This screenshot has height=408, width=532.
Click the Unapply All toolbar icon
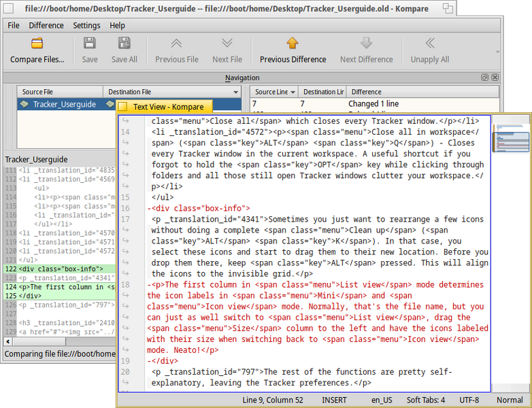[430, 44]
